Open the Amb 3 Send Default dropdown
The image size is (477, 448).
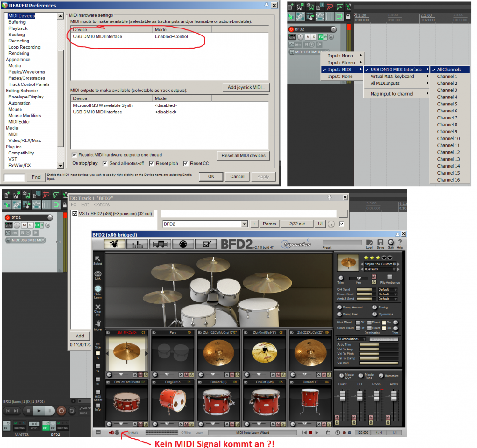[387, 299]
